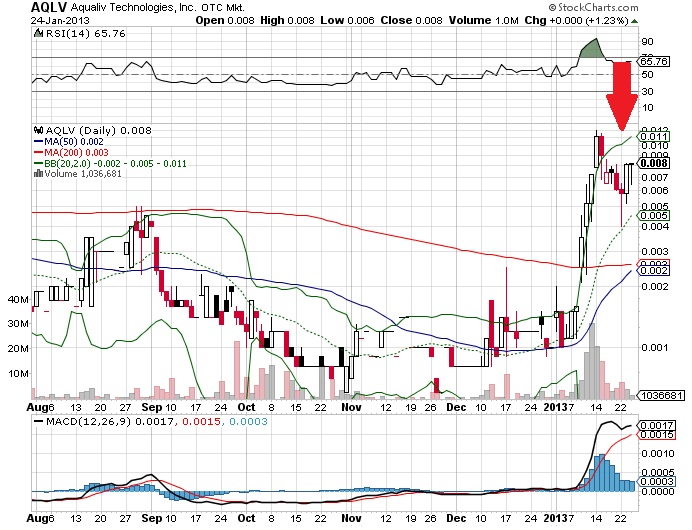
Task: Click the 0.0010 MACD axis label
Action: 658,454
